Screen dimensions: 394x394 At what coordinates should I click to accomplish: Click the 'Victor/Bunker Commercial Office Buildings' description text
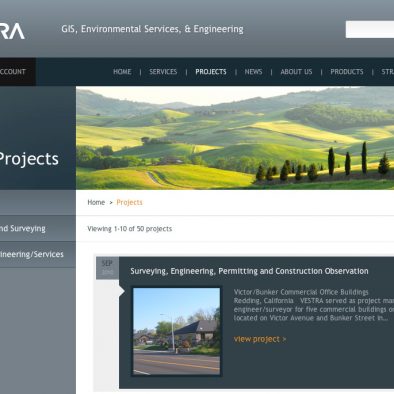301,292
